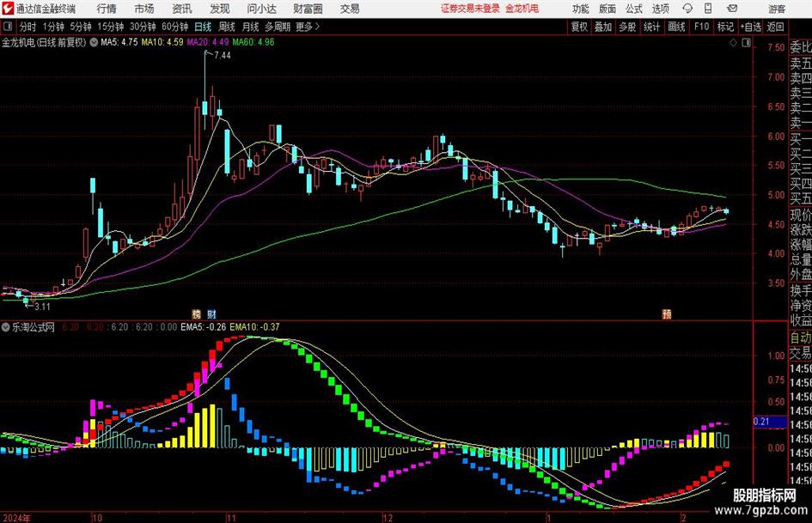812x523 pixels.
Task: Open the 交易 menu
Action: [x=350, y=9]
